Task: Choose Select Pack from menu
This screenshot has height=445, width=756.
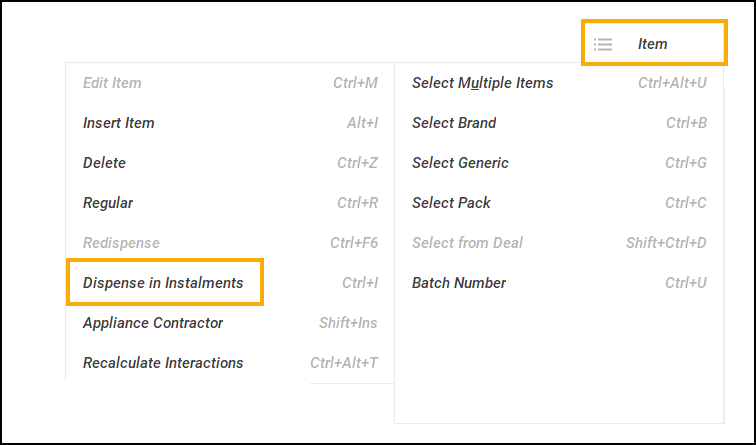Action: tap(451, 203)
